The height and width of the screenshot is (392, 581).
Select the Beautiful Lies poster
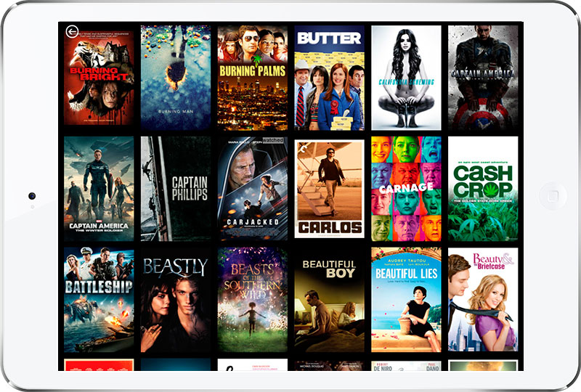point(406,300)
